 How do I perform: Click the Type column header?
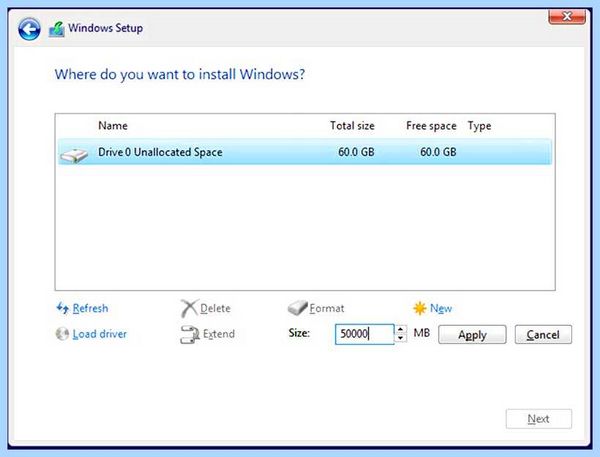pyautogui.click(x=479, y=126)
